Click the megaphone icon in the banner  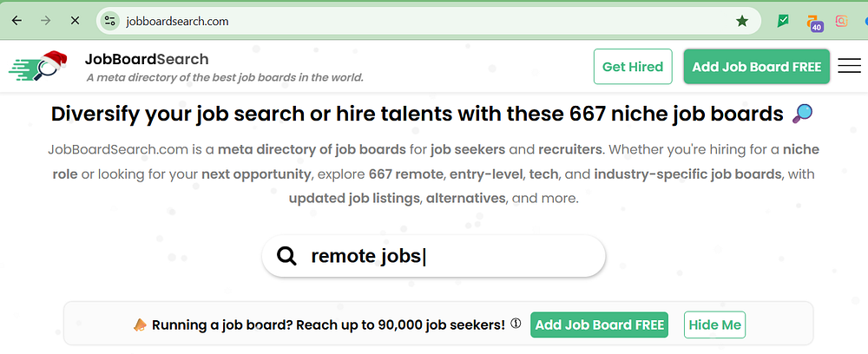click(x=140, y=325)
